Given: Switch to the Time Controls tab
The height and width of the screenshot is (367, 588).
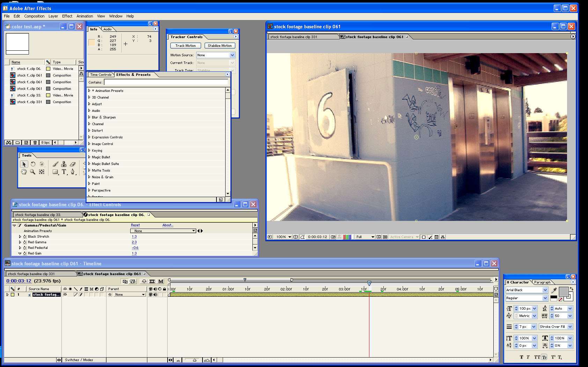Looking at the screenshot, I should pos(101,75).
